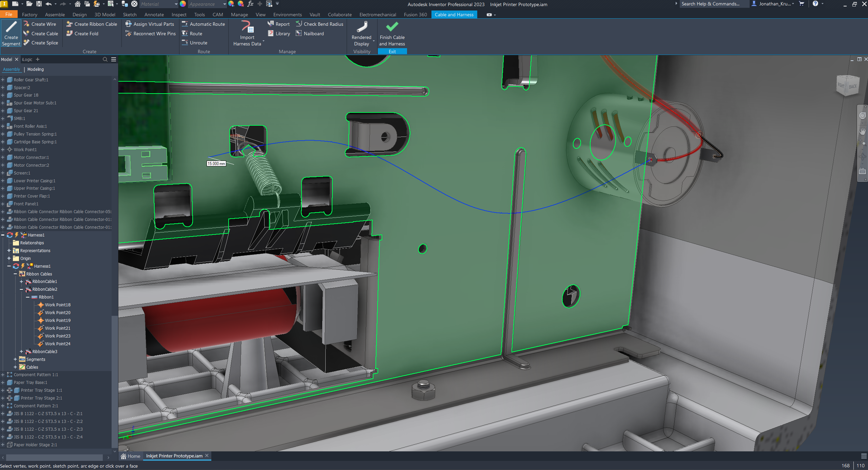Open the Appearance color dropdown
The width and height of the screenshot is (868, 470).
tap(224, 4)
